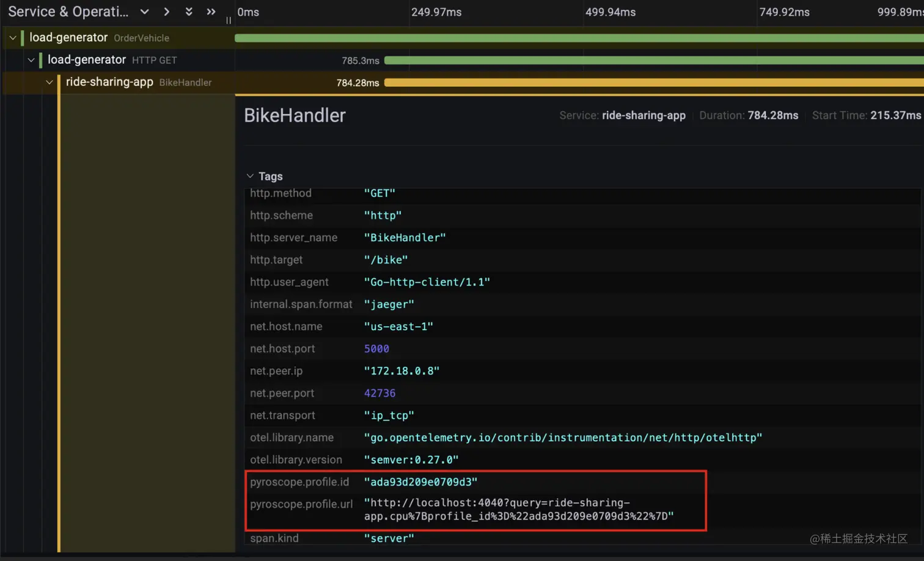Click the "jaeger" tag value

pyautogui.click(x=389, y=304)
